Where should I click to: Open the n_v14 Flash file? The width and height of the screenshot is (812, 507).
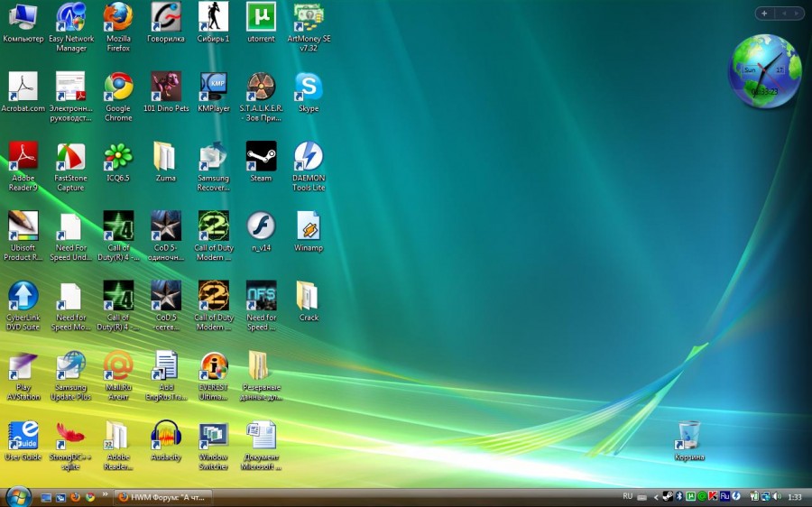click(261, 232)
